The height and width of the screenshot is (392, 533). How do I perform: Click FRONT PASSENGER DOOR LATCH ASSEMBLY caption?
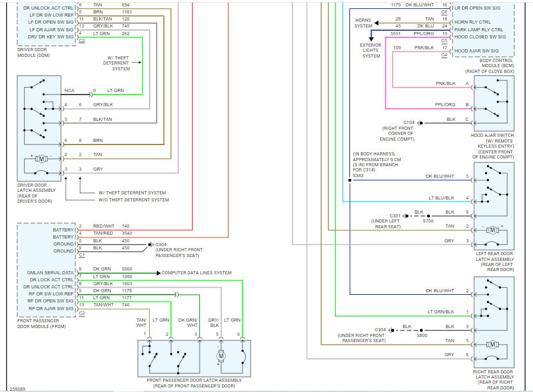[x=194, y=383]
